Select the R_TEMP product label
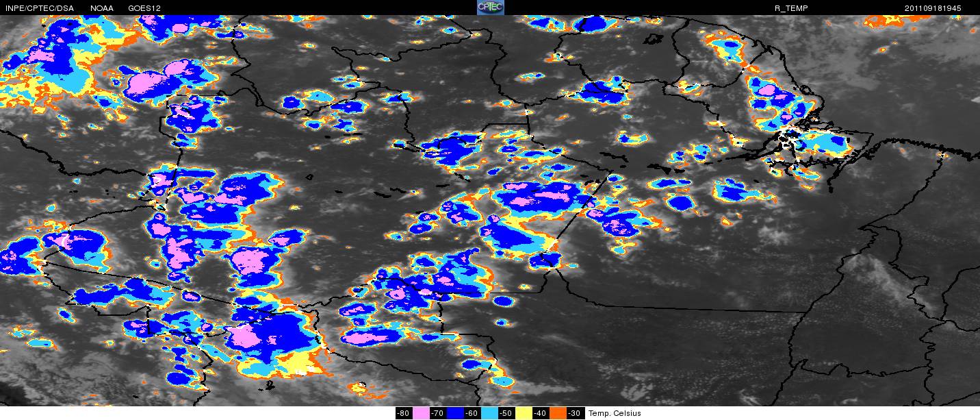Screen dimensions: 980x420 click(791, 8)
